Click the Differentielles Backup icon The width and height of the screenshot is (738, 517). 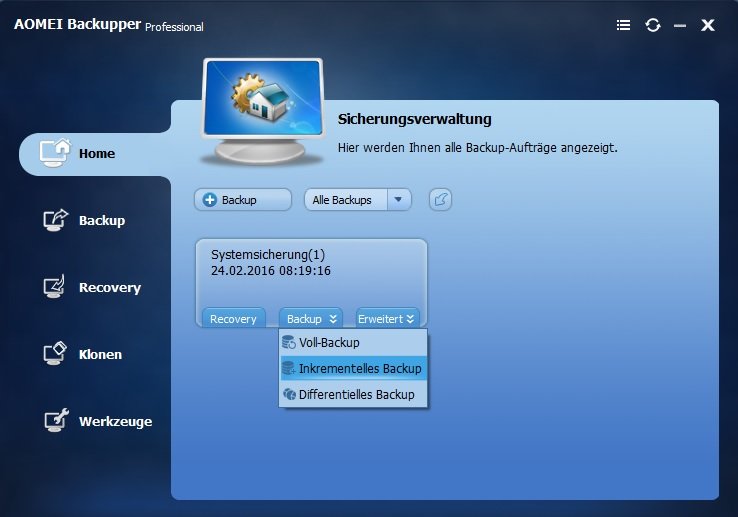(x=289, y=394)
